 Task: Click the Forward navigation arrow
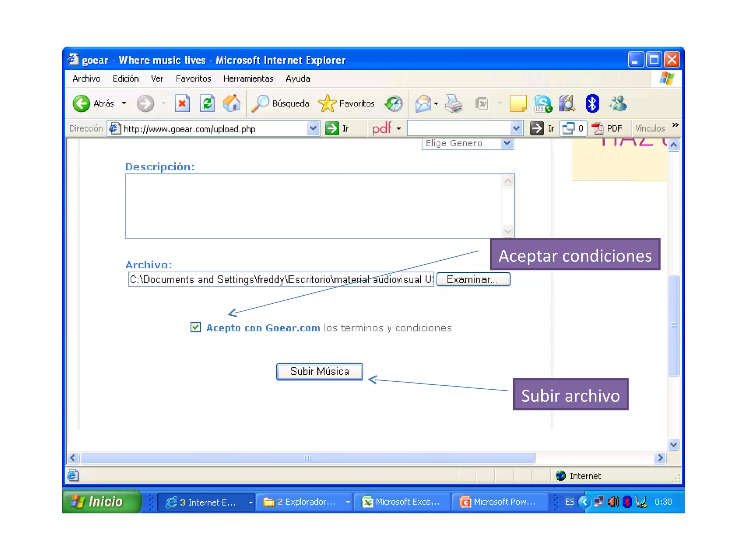145,104
